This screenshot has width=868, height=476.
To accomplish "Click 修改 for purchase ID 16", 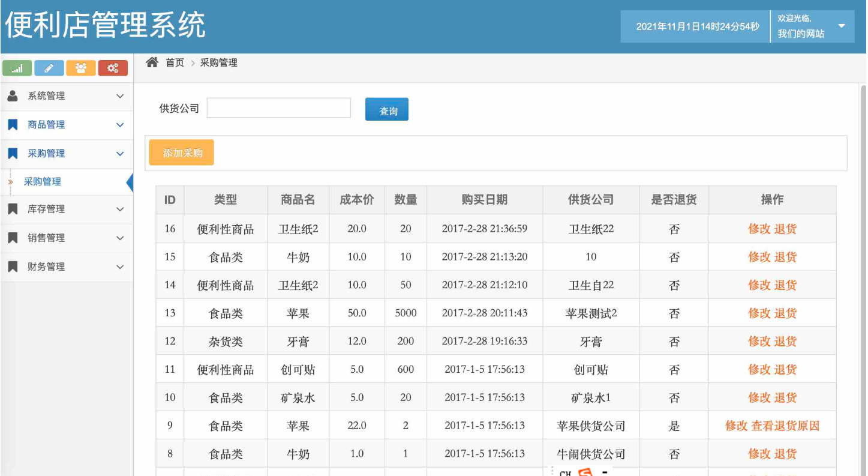I will coord(759,229).
